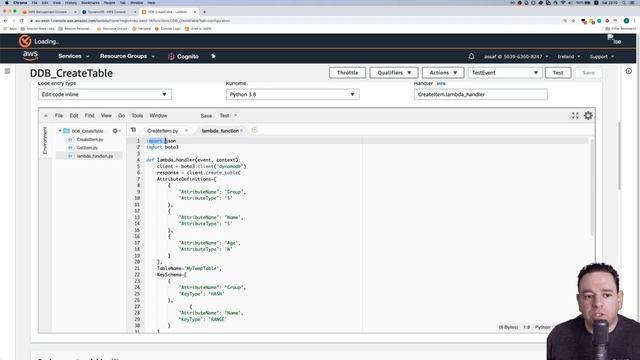This screenshot has width=640, height=360.
Task: Open the Handler Info link
Action: [x=441, y=83]
